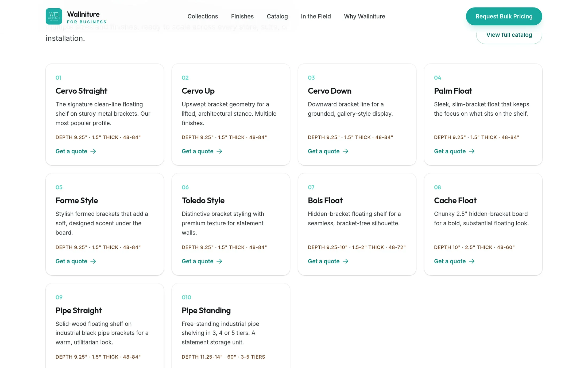Click the Wallniture For Business brand text
This screenshot has height=368, width=588.
[87, 17]
